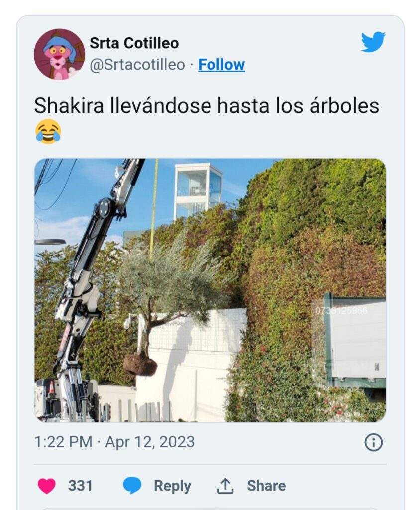Viewport: 420px width, 510px height.
Task: Follow the Srta Cotilleo account
Action: click(x=221, y=64)
